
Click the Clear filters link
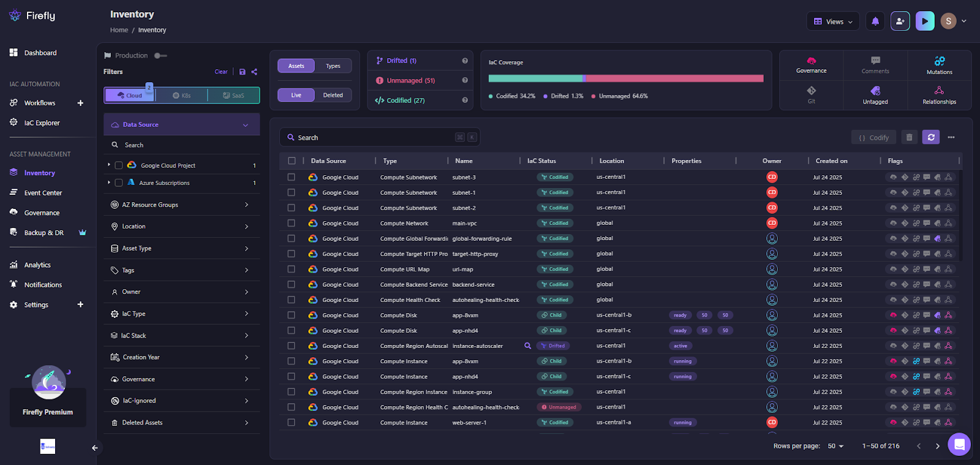pyautogui.click(x=221, y=72)
